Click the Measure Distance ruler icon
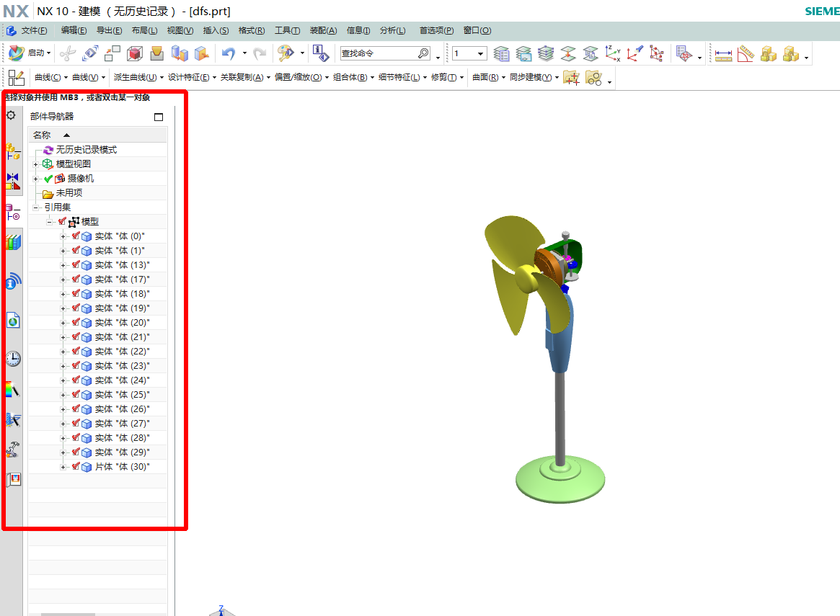The image size is (840, 616). click(x=723, y=54)
